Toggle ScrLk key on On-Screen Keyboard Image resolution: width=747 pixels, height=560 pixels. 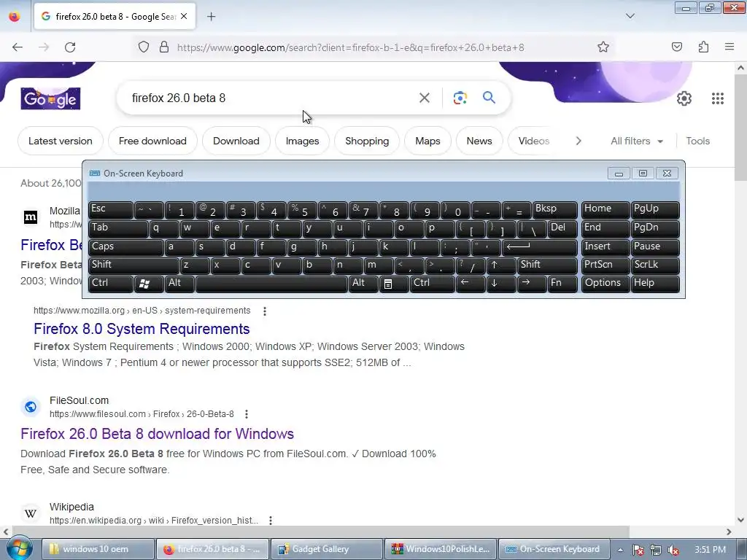click(x=654, y=265)
